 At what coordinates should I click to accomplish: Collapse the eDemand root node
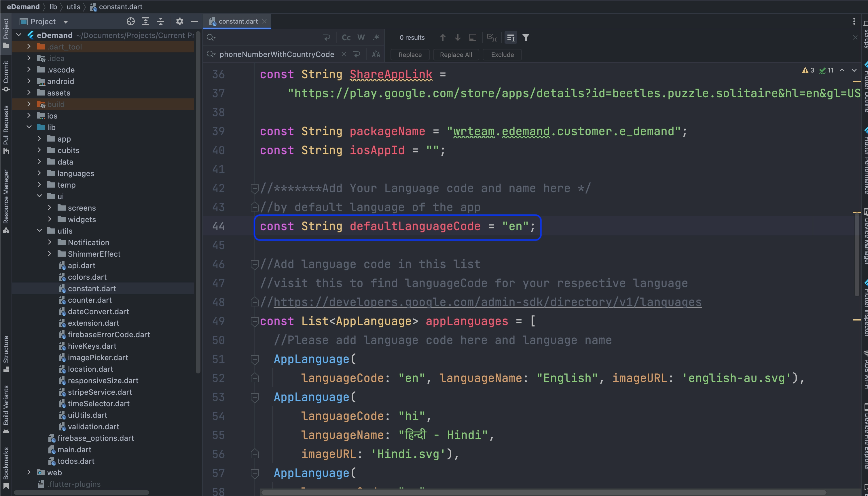click(x=19, y=35)
